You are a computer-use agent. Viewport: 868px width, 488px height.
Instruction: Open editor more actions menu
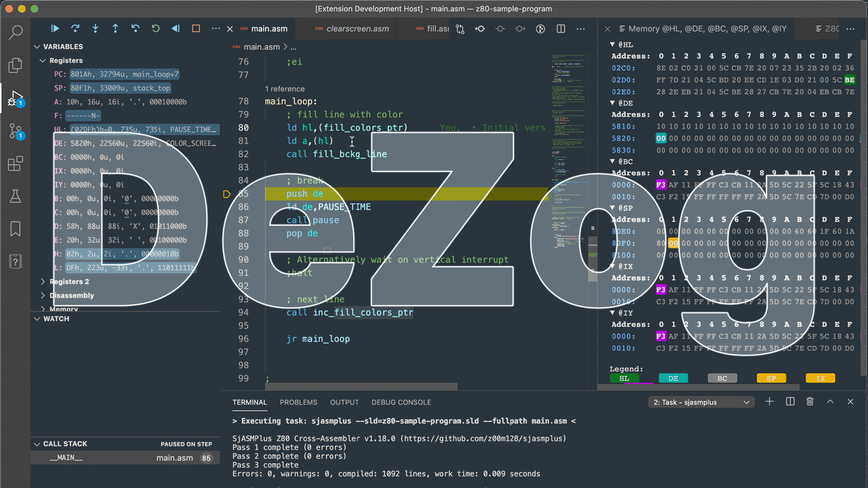click(580, 29)
